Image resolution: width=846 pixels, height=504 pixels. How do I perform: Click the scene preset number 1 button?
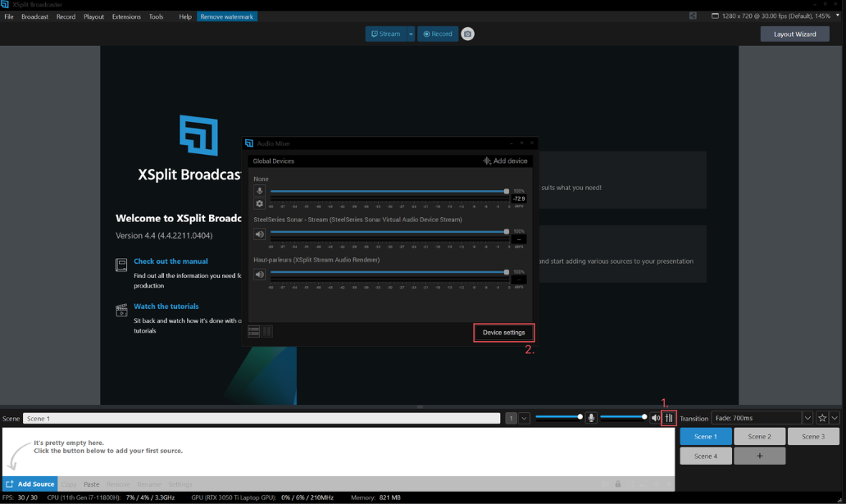[x=511, y=418]
